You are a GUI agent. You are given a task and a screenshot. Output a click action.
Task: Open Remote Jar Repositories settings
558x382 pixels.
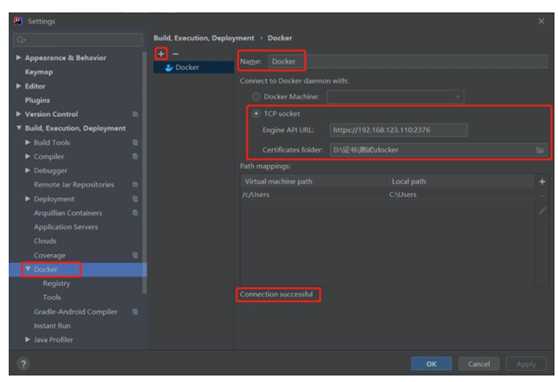(x=74, y=184)
